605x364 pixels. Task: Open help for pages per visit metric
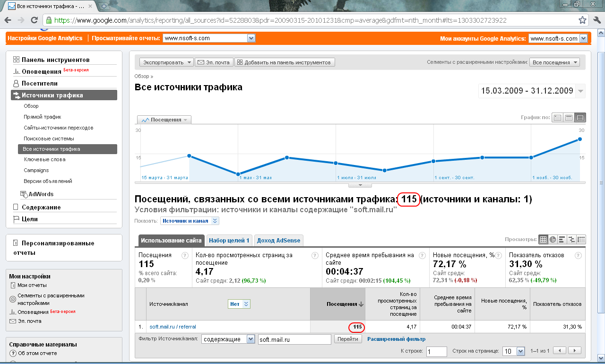coord(315,255)
